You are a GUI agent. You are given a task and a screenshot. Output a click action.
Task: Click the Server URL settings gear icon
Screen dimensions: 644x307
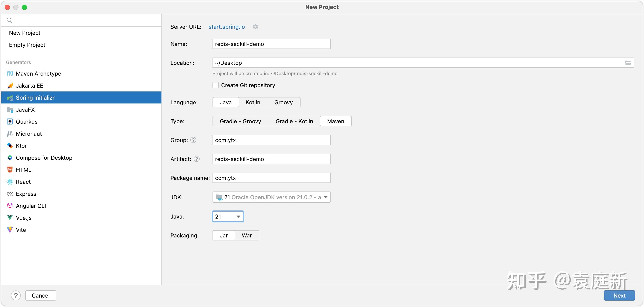click(x=255, y=27)
